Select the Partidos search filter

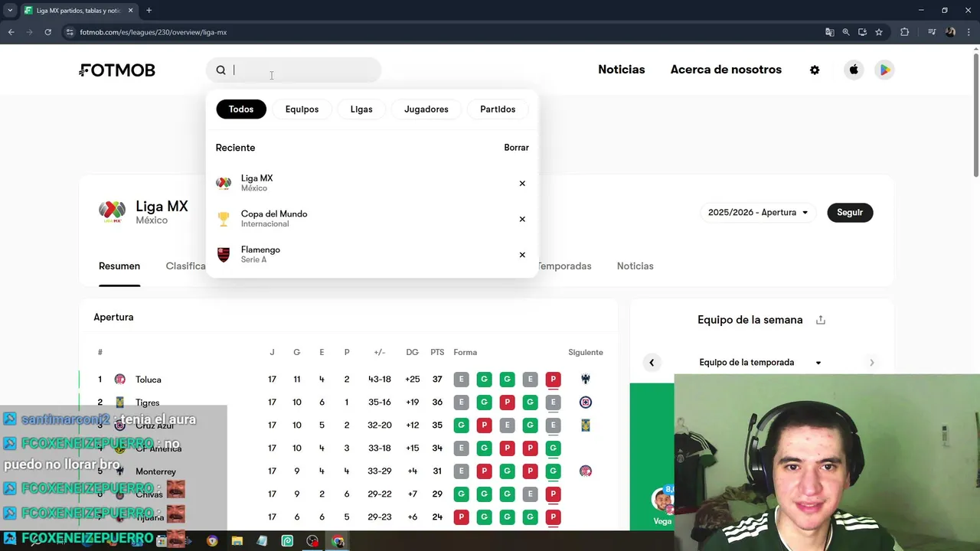point(498,109)
